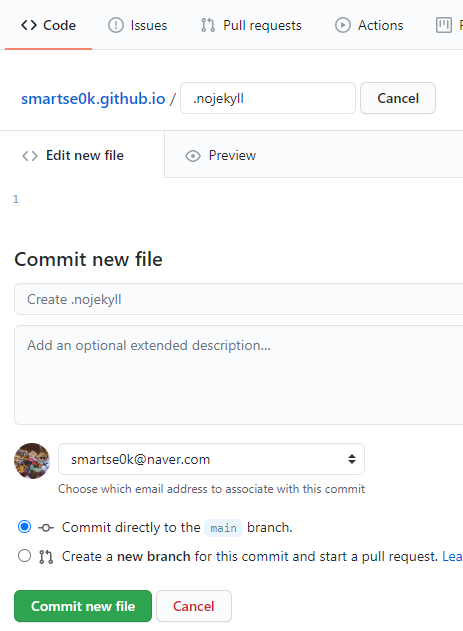
Task: Click the Issues circle icon
Action: point(116,25)
